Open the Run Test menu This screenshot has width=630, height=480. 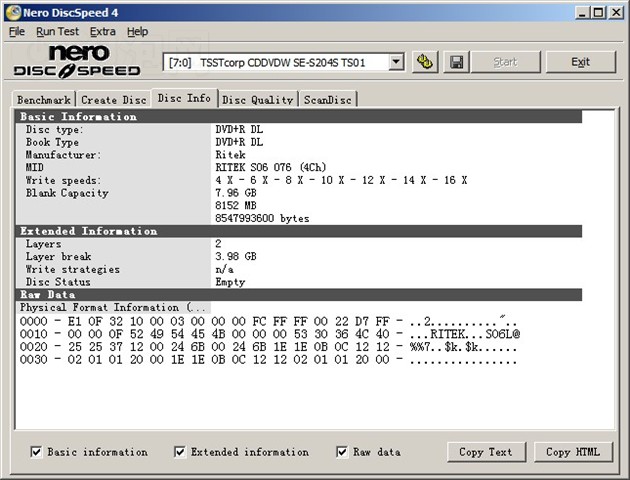57,31
